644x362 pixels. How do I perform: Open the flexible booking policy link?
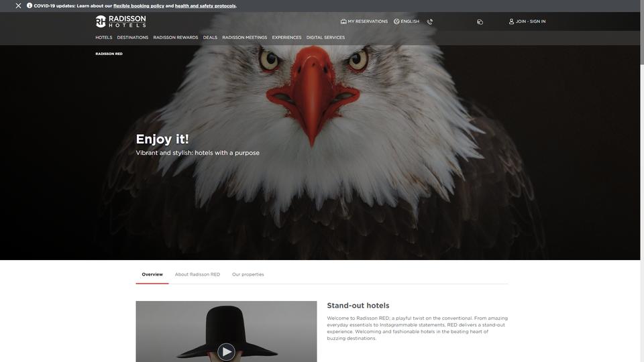tap(139, 6)
